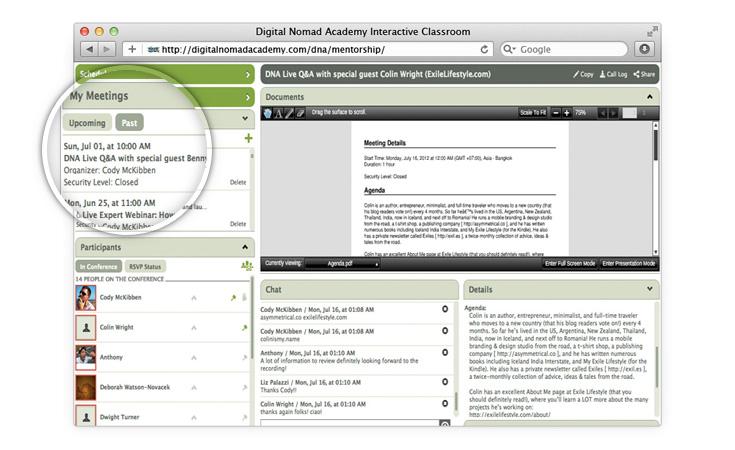This screenshot has width=735, height=450.
Task: Click the green group participants icon
Action: pyautogui.click(x=247, y=266)
